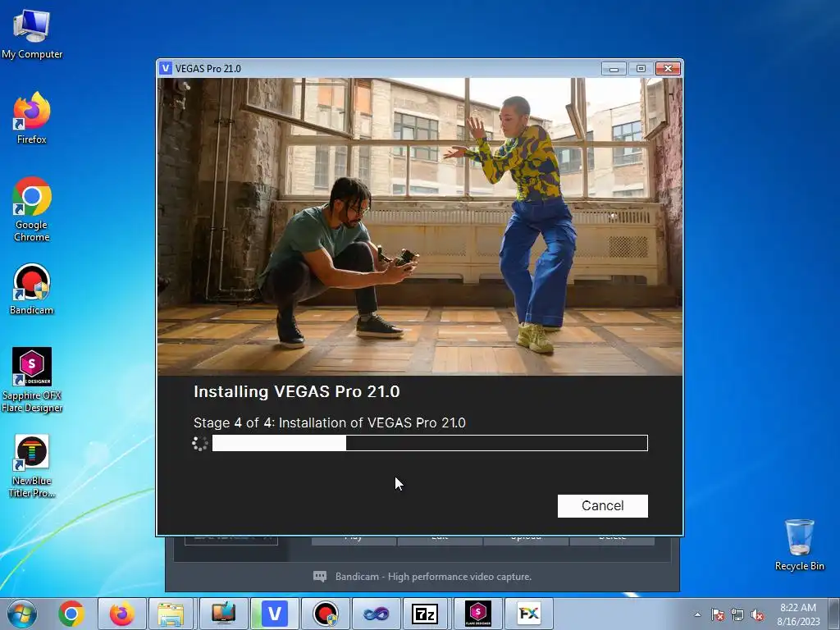This screenshot has width=840, height=630.
Task: Click 'Bandicam - High performance video capture' text
Action: click(433, 577)
